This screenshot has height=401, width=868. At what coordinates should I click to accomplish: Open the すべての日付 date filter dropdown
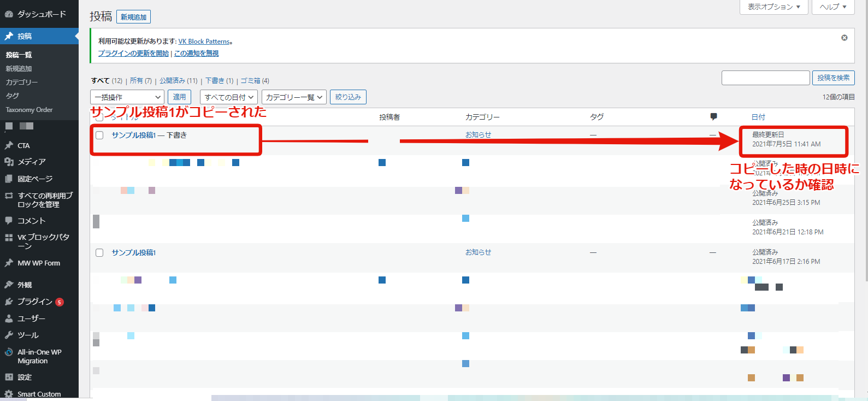[229, 97]
